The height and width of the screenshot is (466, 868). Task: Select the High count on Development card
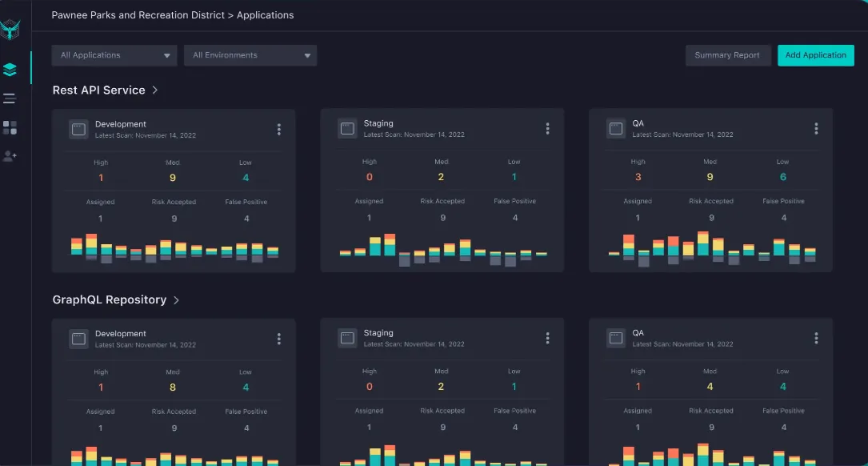pos(100,176)
